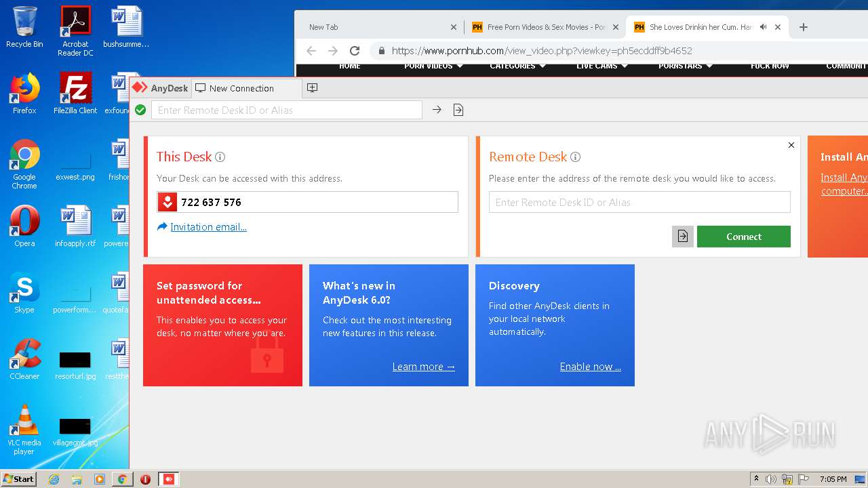The image size is (868, 488).
Task: Focus the top Remote Desk ID address bar
Action: point(286,110)
